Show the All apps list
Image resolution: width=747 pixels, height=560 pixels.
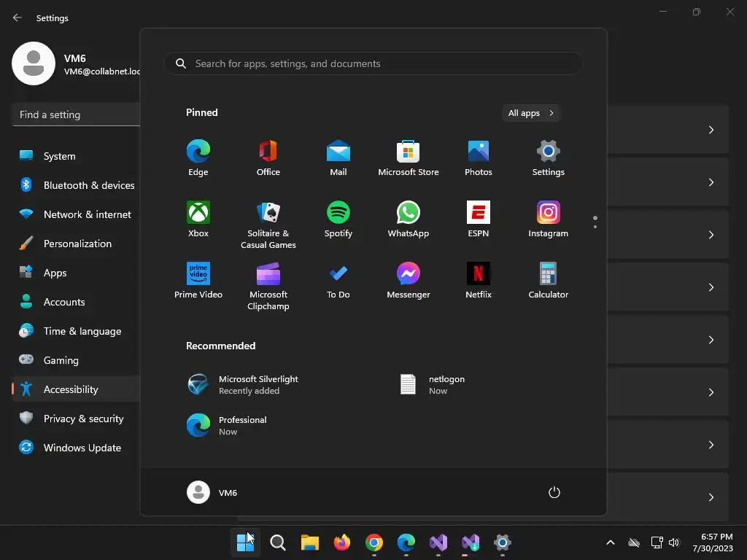pyautogui.click(x=531, y=113)
